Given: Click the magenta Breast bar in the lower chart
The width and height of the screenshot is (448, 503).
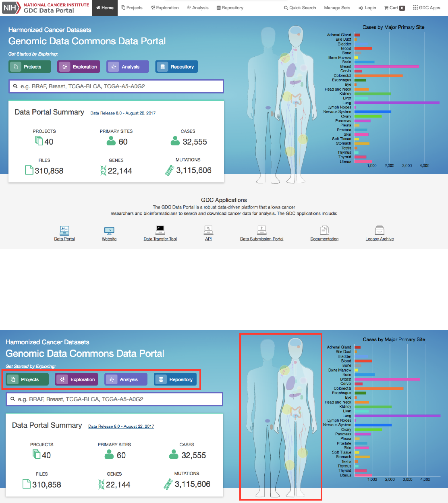Looking at the screenshot, I should click(387, 379).
